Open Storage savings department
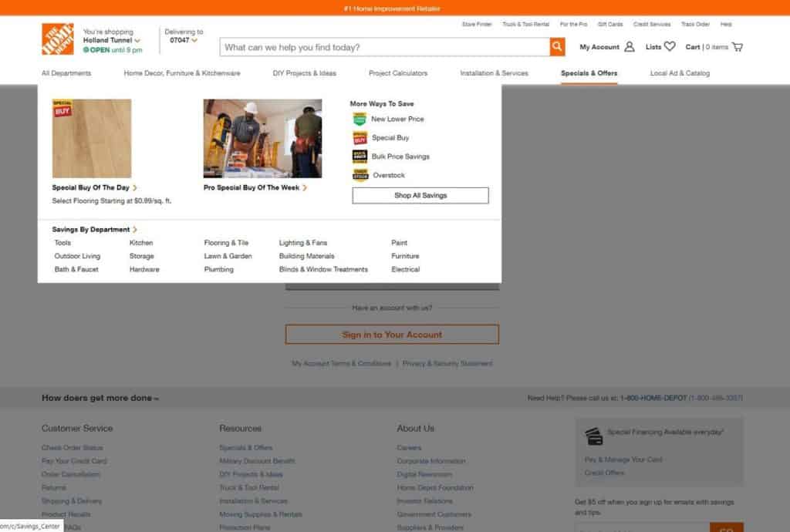Viewport: 790px width, 532px height. pos(142,256)
